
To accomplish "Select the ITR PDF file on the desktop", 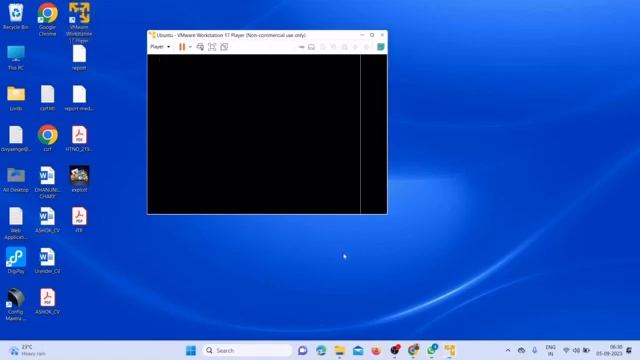I will tap(79, 220).
